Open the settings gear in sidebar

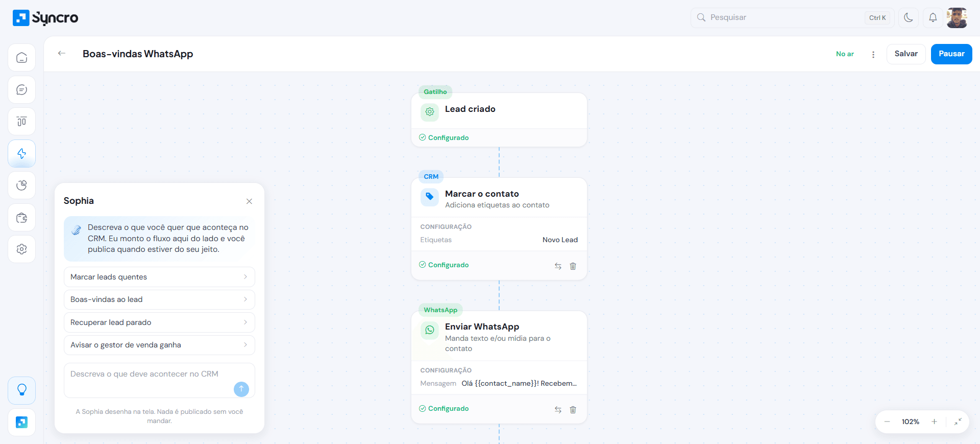(21, 249)
